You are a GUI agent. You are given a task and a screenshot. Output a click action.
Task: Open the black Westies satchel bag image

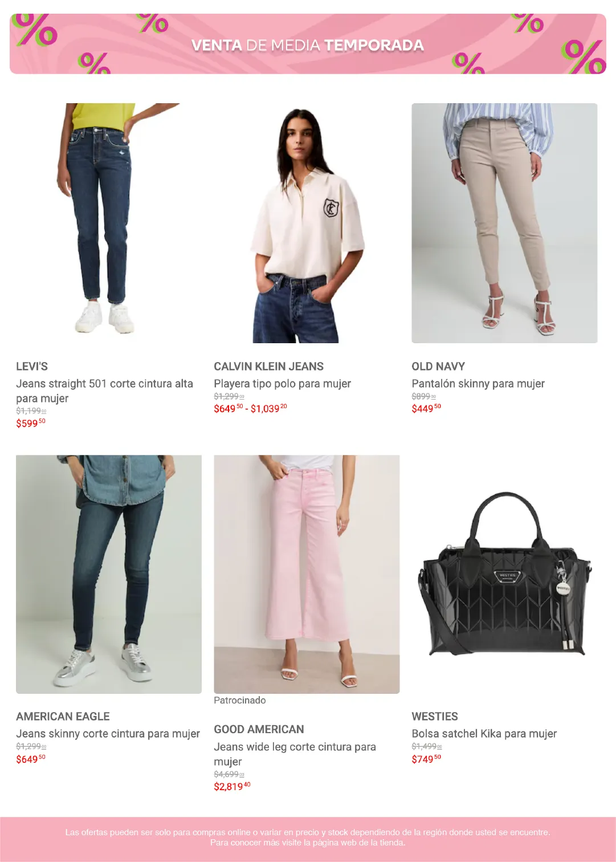click(504, 574)
